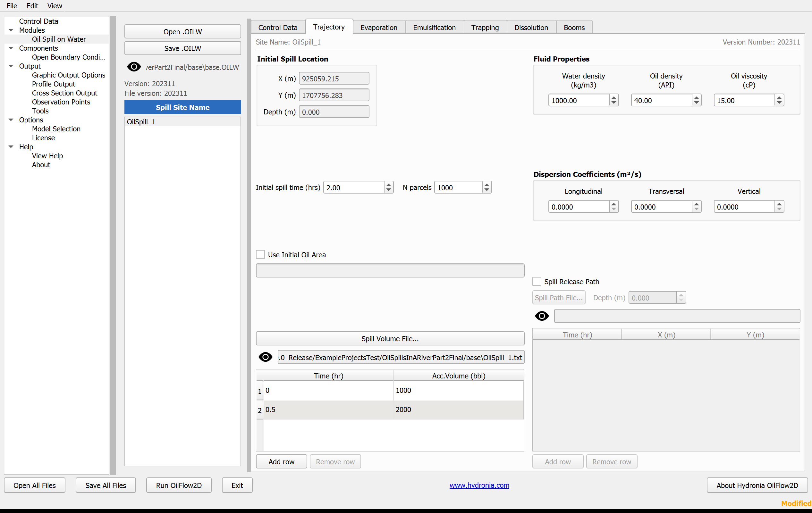Click volume cell 2000 in row 2
This screenshot has width=812, height=513.
(x=458, y=409)
